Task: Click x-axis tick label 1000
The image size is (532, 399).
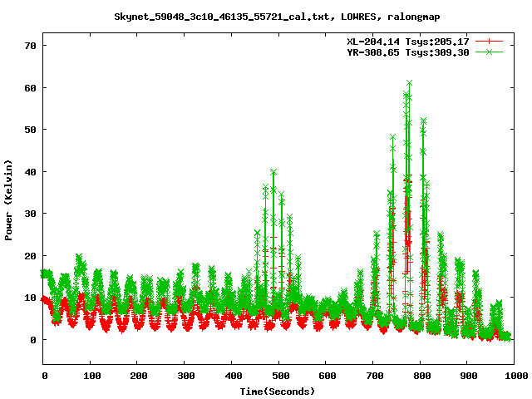Action: pos(516,376)
